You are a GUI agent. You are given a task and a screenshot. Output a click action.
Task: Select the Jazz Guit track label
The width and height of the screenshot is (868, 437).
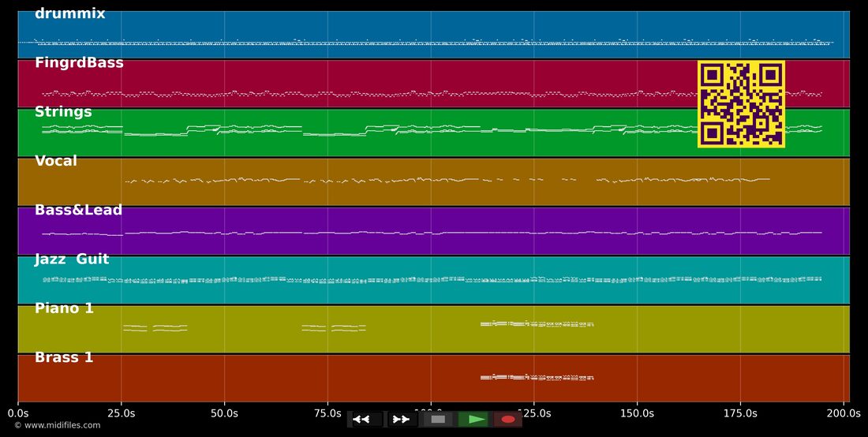(x=71, y=260)
